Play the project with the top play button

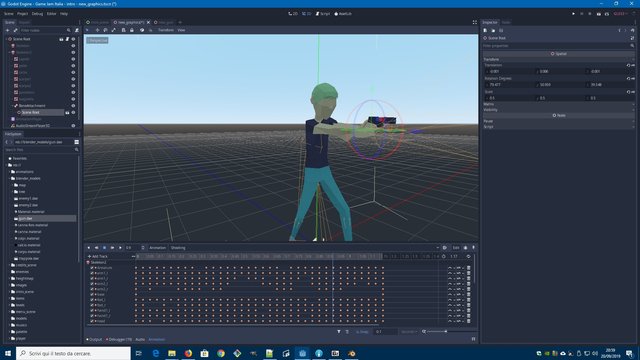coord(573,13)
